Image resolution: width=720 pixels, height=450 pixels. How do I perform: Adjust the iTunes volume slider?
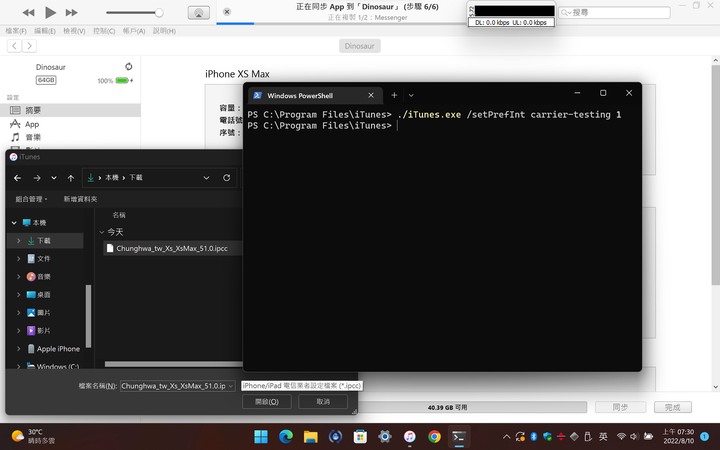135,13
